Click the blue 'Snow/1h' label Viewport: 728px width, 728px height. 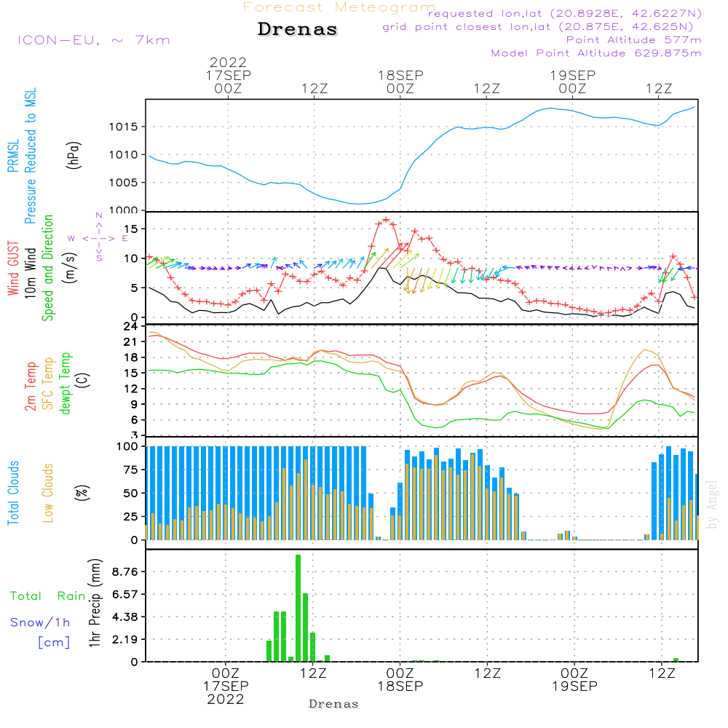[40, 622]
